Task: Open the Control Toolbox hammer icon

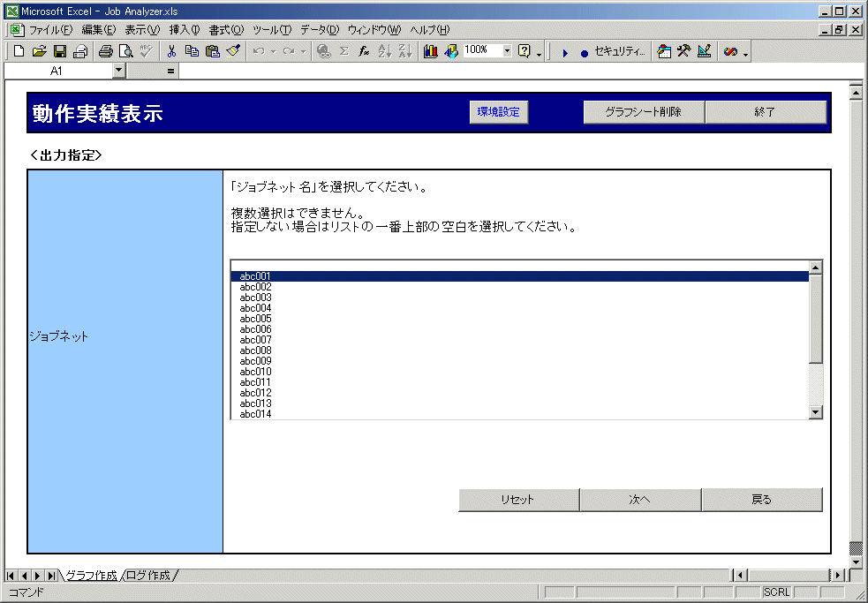Action: pos(684,51)
